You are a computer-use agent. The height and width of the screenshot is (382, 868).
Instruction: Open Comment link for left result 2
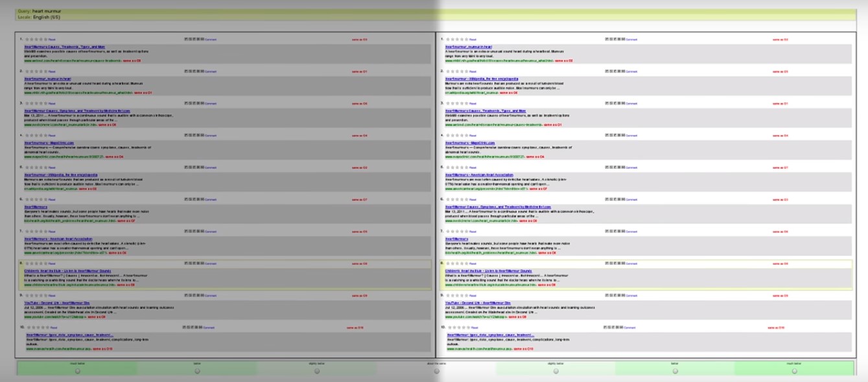[x=211, y=71]
